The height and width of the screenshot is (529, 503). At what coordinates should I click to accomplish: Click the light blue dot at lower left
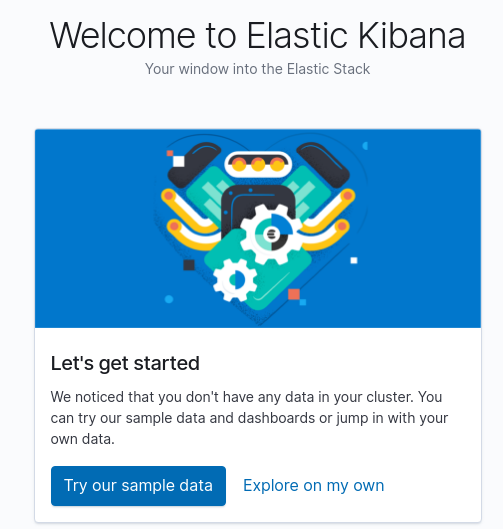coord(169,299)
